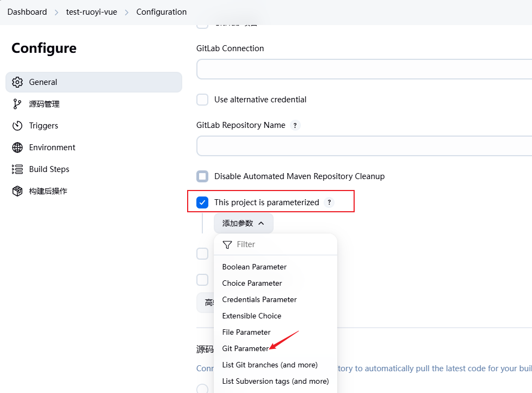The height and width of the screenshot is (393, 532).
Task: Click the 源码管理 branch icon
Action: (17, 104)
